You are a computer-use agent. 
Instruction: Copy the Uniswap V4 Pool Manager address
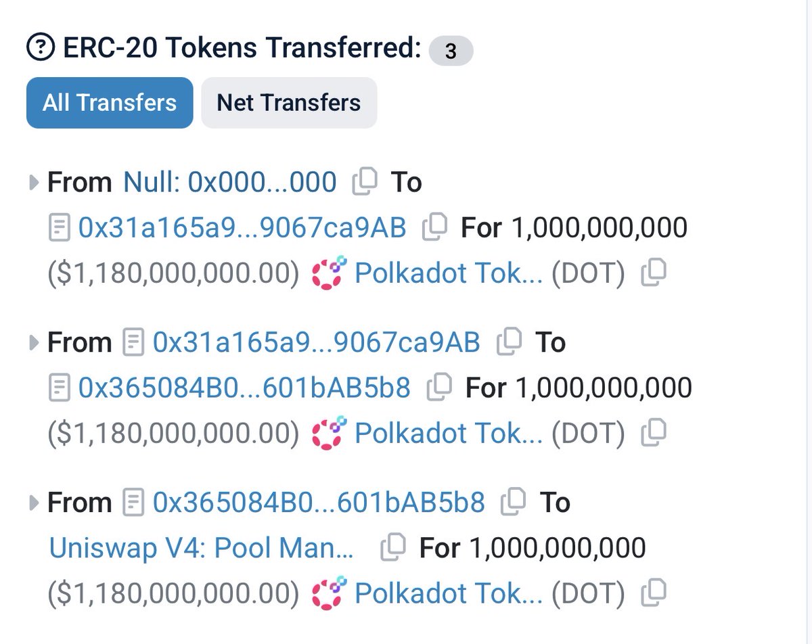click(393, 547)
